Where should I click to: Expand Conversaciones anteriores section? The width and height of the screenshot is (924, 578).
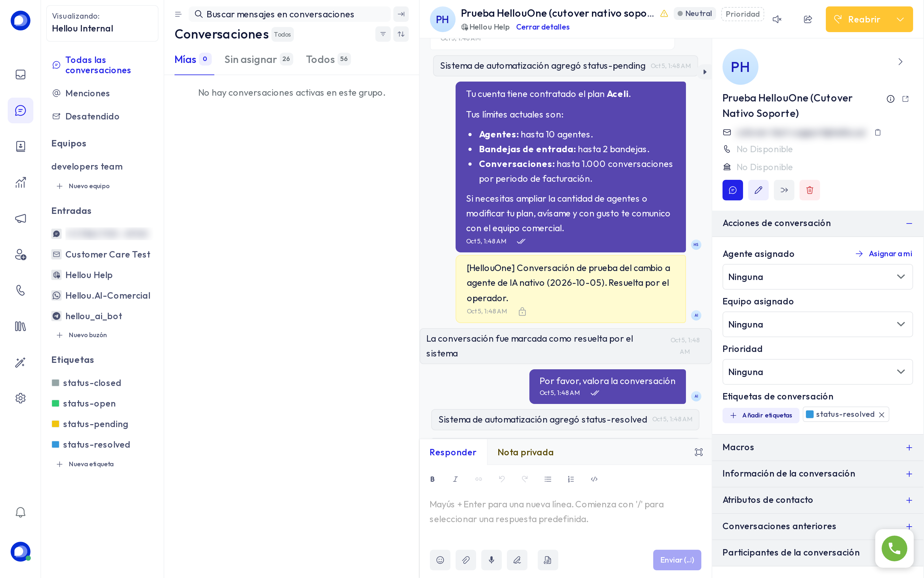coord(817,526)
